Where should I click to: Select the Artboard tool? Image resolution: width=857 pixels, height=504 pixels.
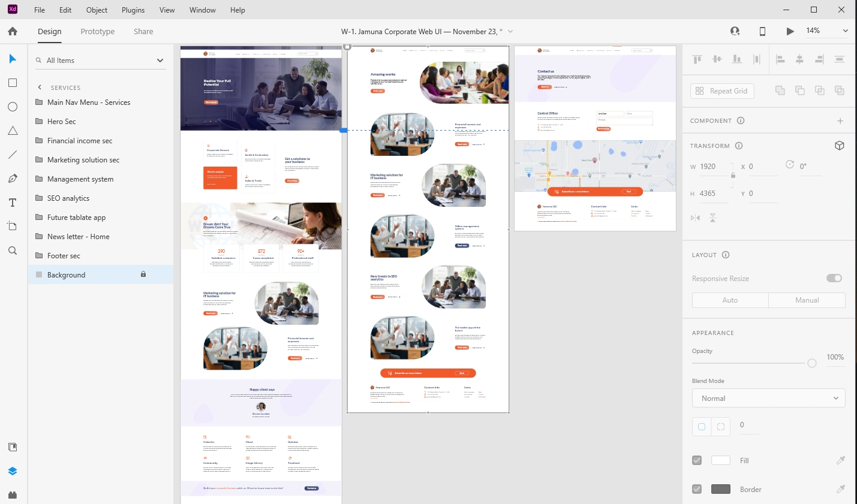pos(13,227)
